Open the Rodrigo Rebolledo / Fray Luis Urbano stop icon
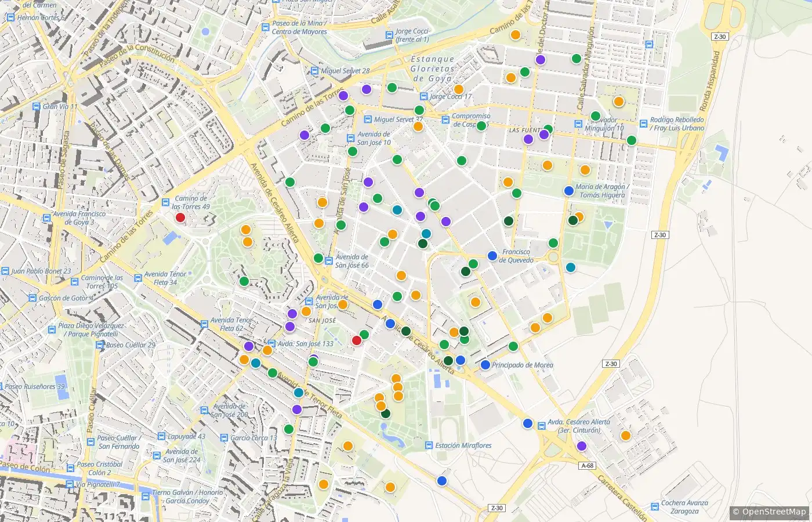The height and width of the screenshot is (522, 812). coord(643,124)
